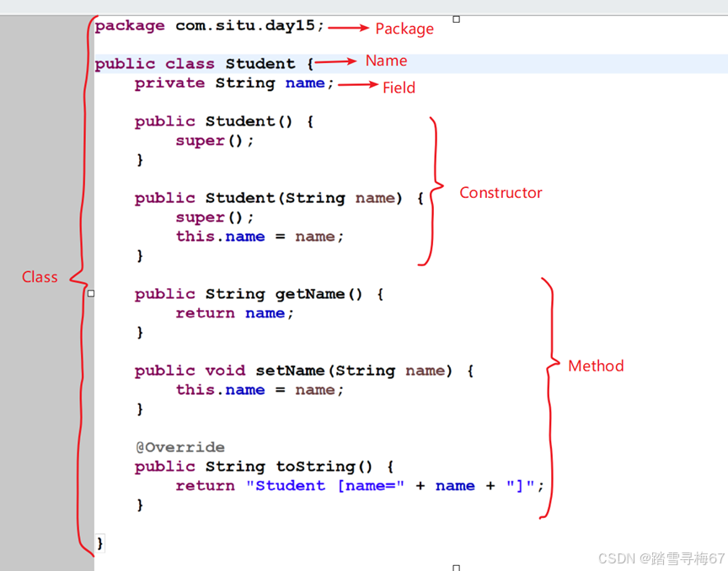The height and width of the screenshot is (571, 728).
Task: Select the private String name field line
Action: click(234, 83)
